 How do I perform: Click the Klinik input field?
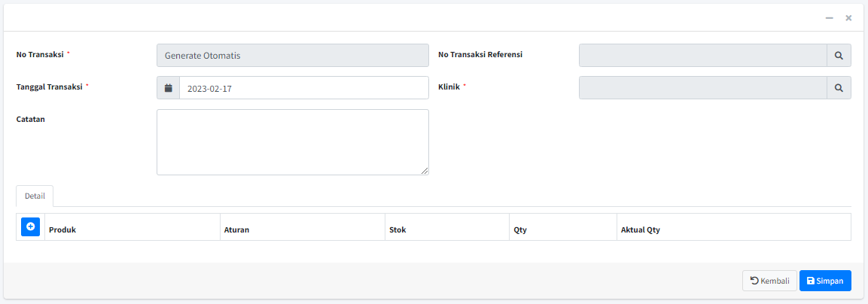(702, 87)
